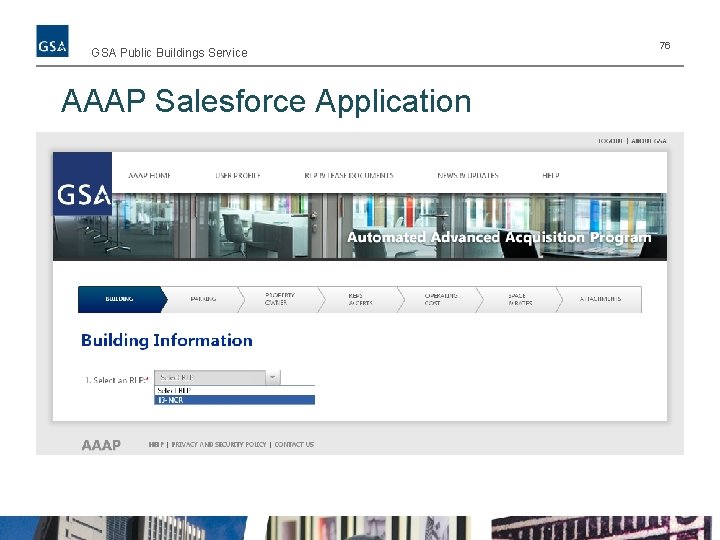Click the dropdown arrow of the RLP selector
The width and height of the screenshot is (720, 540).
273,377
